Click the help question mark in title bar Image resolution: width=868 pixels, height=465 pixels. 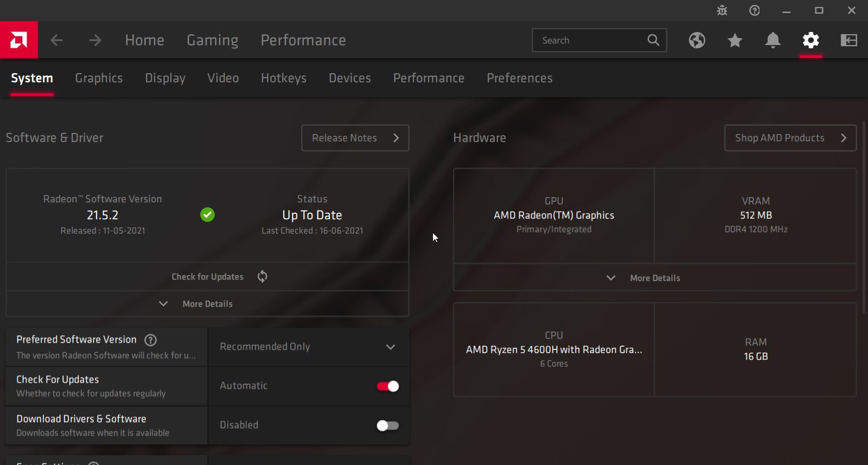(x=754, y=10)
